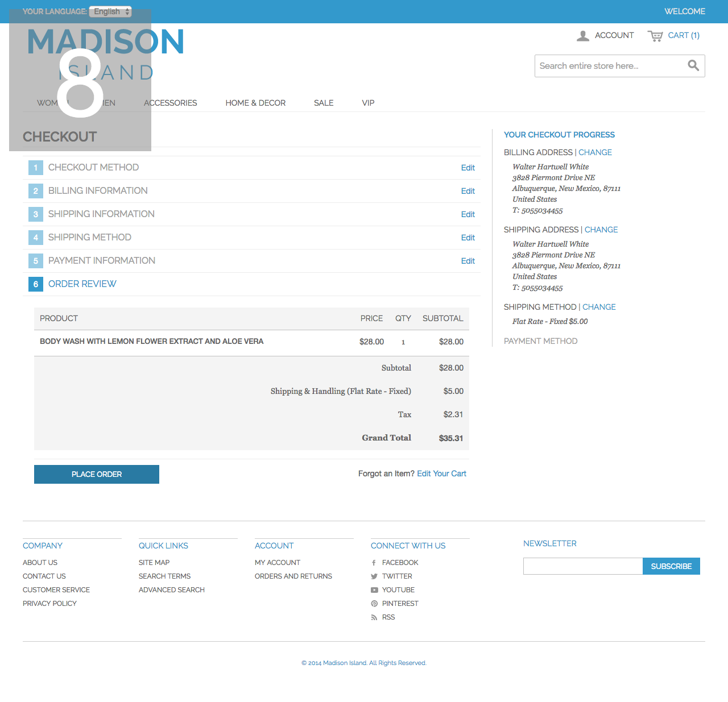Open the Privacy Policy footer link

[49, 604]
